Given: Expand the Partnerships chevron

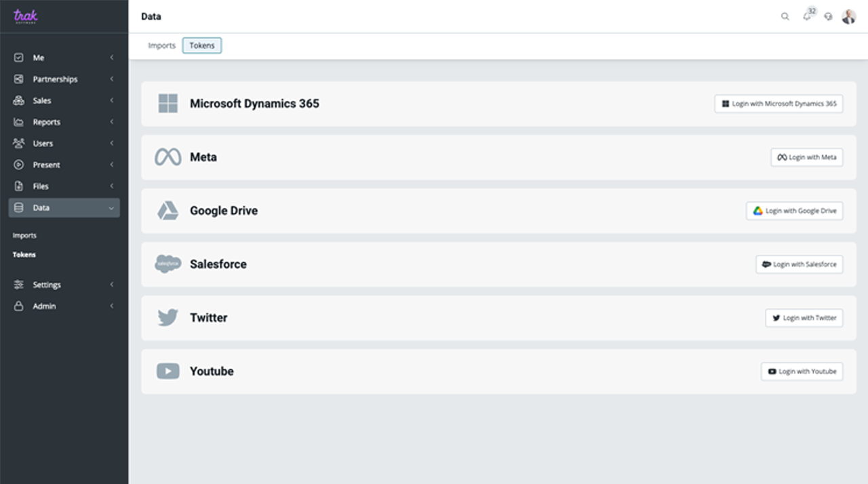Looking at the screenshot, I should [x=112, y=79].
